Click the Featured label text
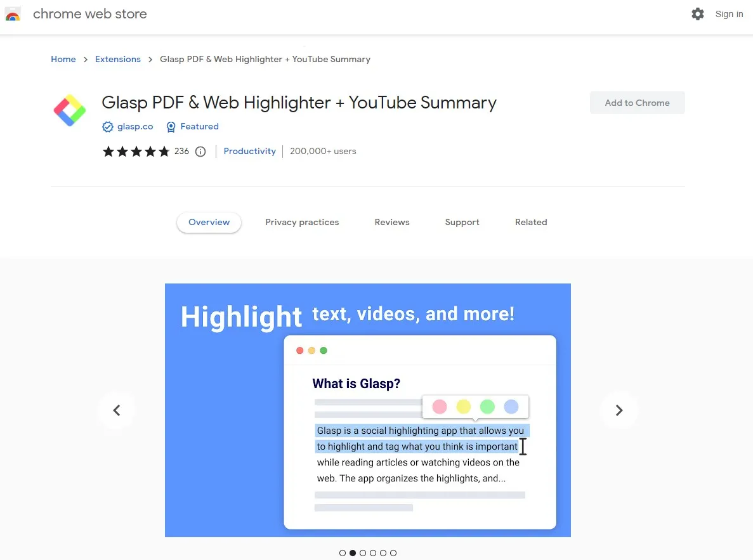753x560 pixels. (x=199, y=126)
